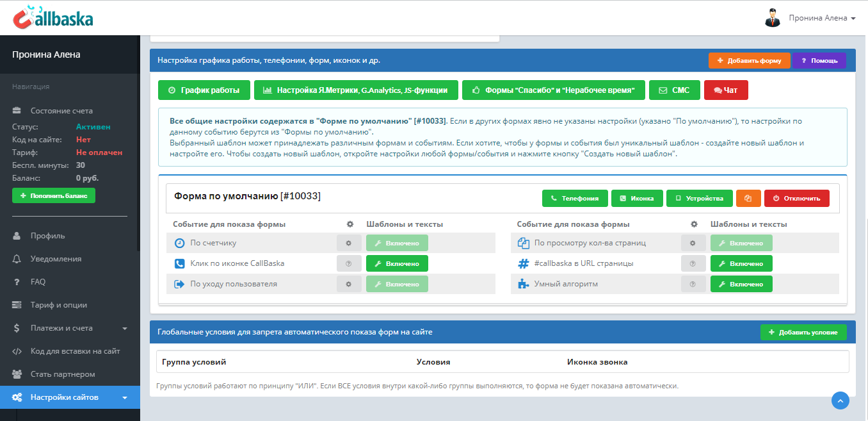Click the user avatar icon in header
This screenshot has width=868, height=421.
point(773,18)
